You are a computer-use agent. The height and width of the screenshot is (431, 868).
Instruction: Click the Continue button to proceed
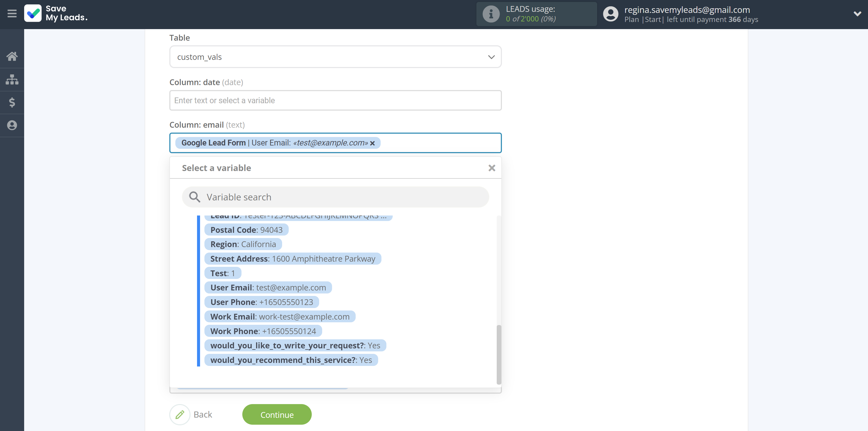tap(276, 414)
